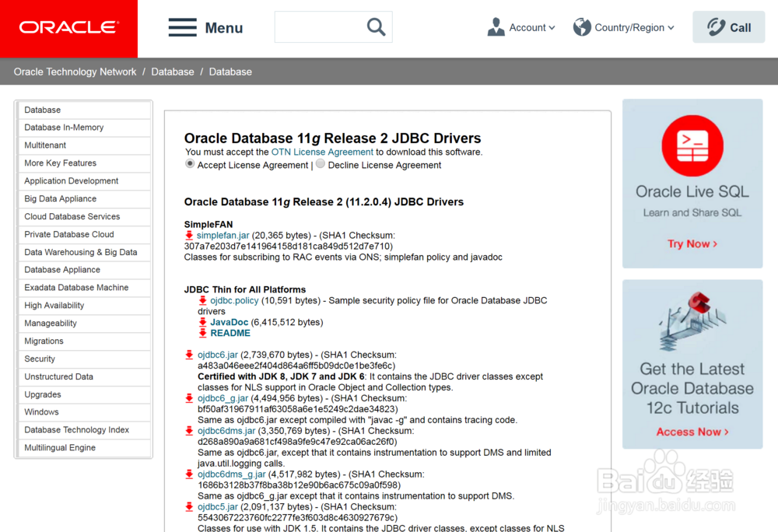Download ojdbc6.jar link
This screenshot has height=532, width=778.
point(218,355)
